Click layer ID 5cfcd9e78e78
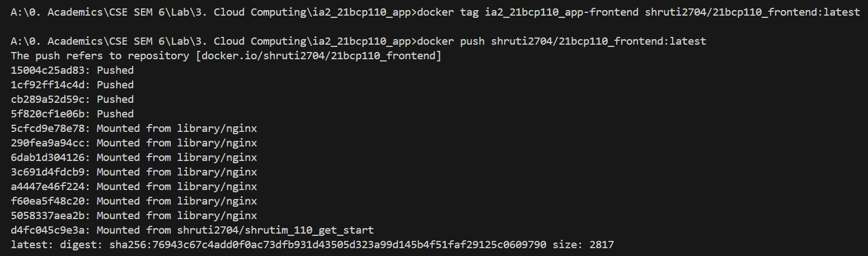This screenshot has width=868, height=256. pyautogui.click(x=50, y=129)
